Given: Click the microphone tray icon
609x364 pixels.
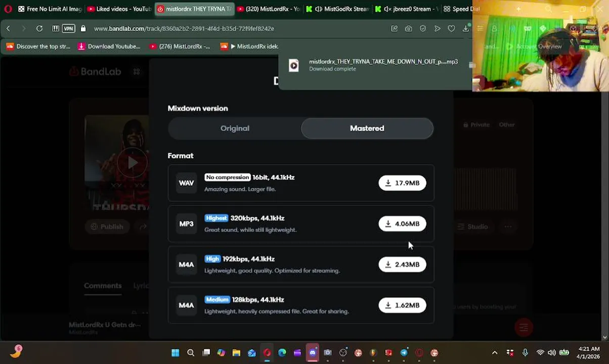Looking at the screenshot, I should click(x=525, y=353).
